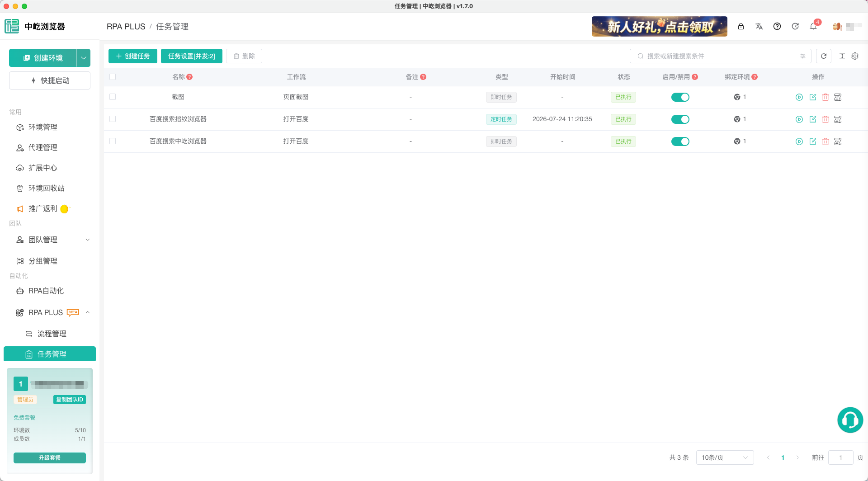The width and height of the screenshot is (868, 481).
Task: Click the 创建任务 button
Action: [133, 56]
